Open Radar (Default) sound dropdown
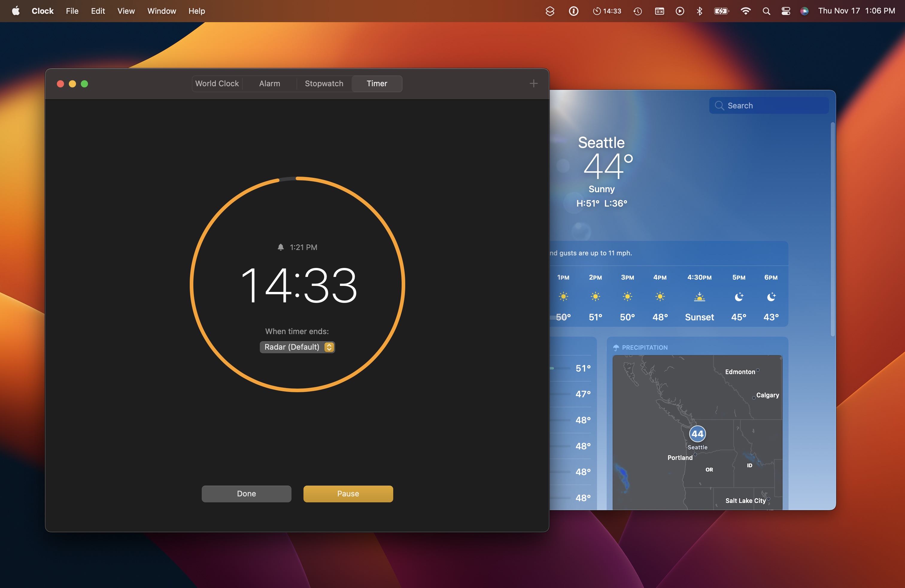905x588 pixels. [x=297, y=346]
